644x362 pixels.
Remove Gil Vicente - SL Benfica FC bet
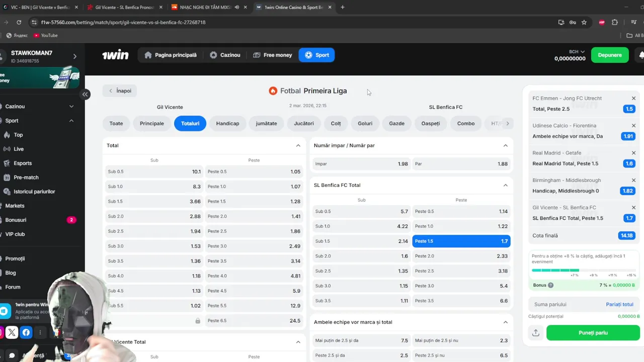tap(633, 208)
